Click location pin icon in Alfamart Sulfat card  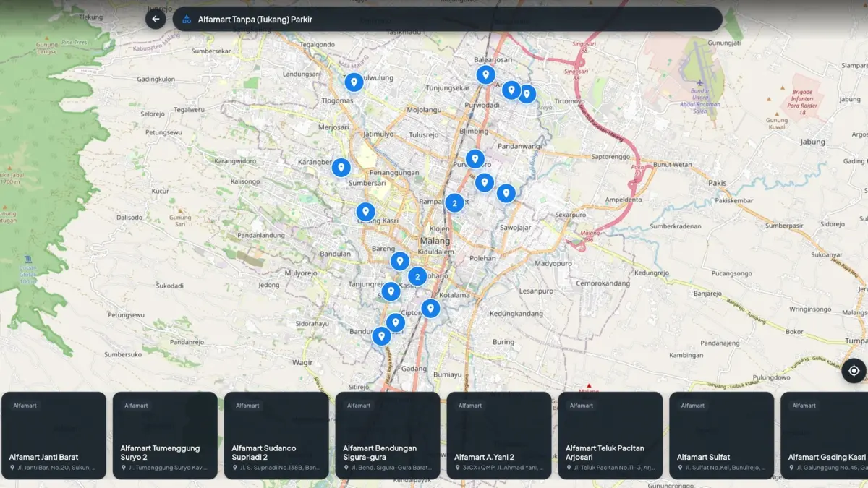pyautogui.click(x=681, y=468)
